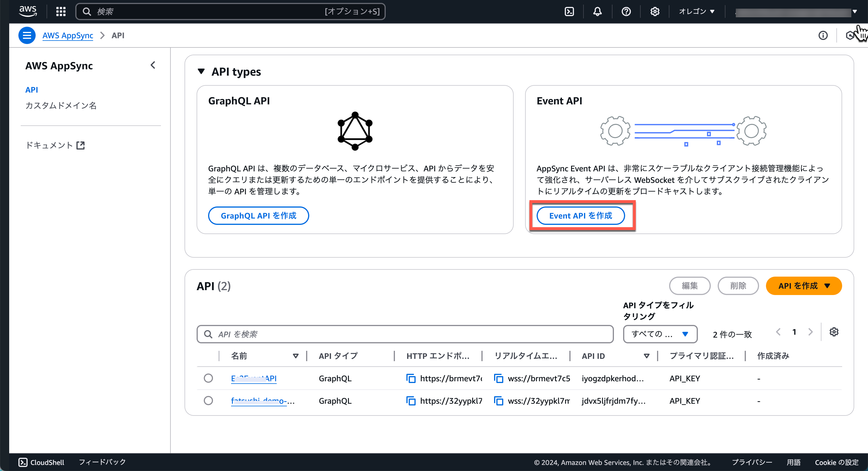Open table preferences gear icon
This screenshot has height=471, width=868.
(x=834, y=332)
